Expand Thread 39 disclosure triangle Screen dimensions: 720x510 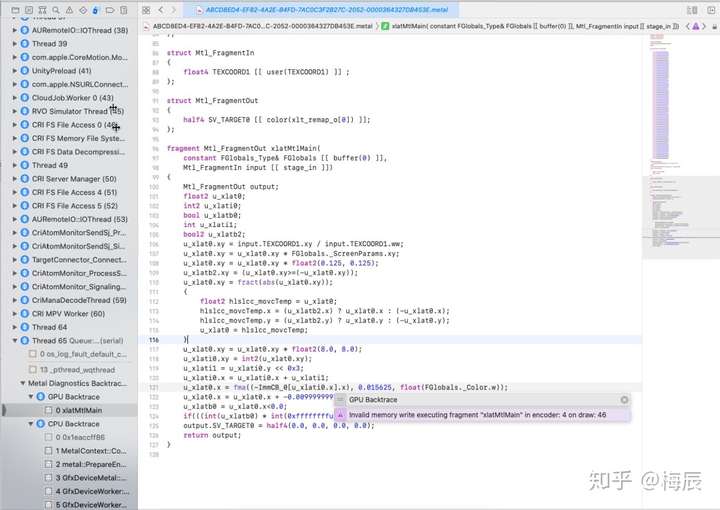(15, 44)
